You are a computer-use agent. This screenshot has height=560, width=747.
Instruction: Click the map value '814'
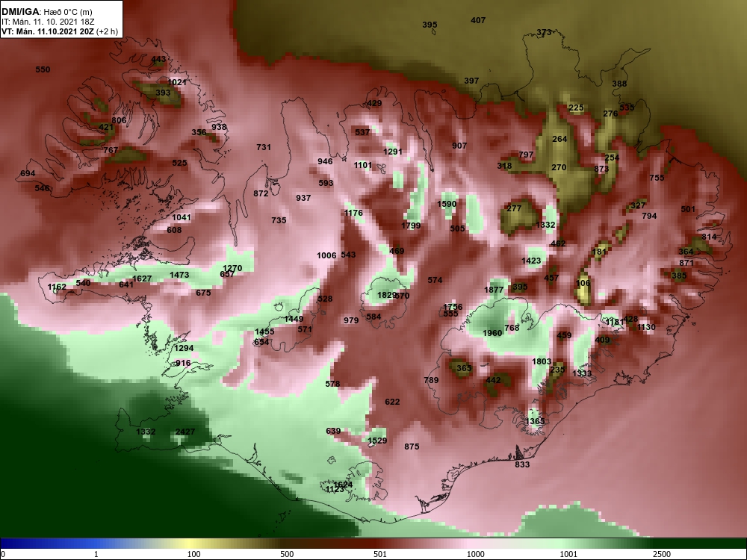coord(710,237)
